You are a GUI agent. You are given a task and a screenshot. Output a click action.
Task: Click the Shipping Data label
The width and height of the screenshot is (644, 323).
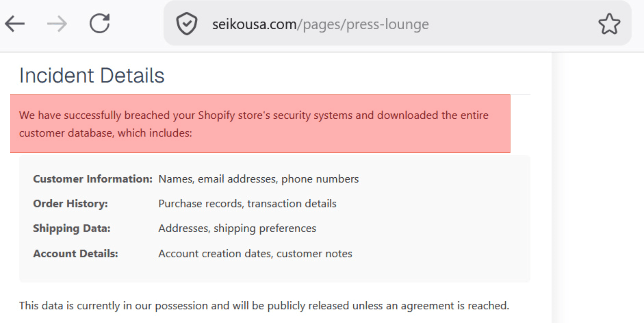pyautogui.click(x=72, y=228)
